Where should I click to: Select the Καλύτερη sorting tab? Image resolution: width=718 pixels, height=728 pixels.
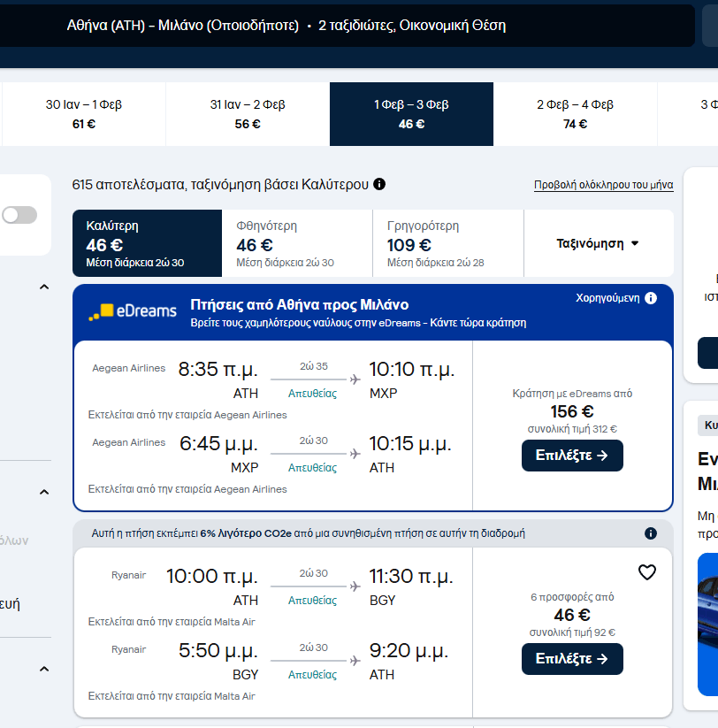[147, 243]
